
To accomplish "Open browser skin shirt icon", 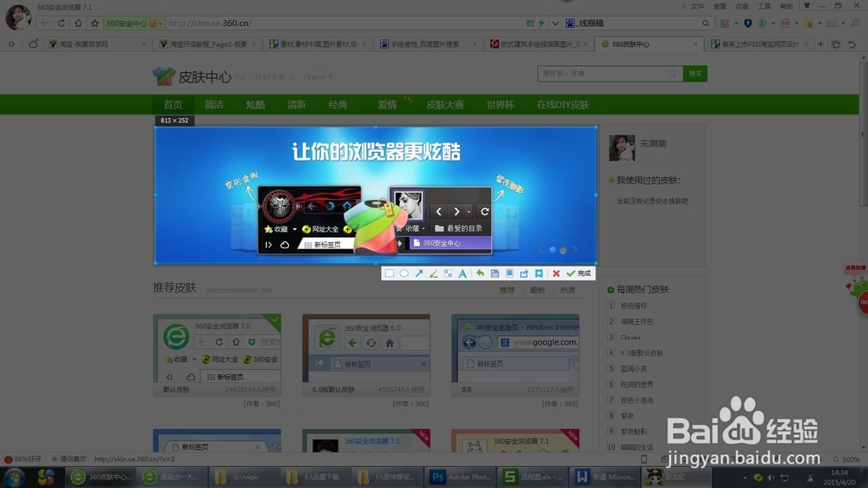I will pos(806,6).
